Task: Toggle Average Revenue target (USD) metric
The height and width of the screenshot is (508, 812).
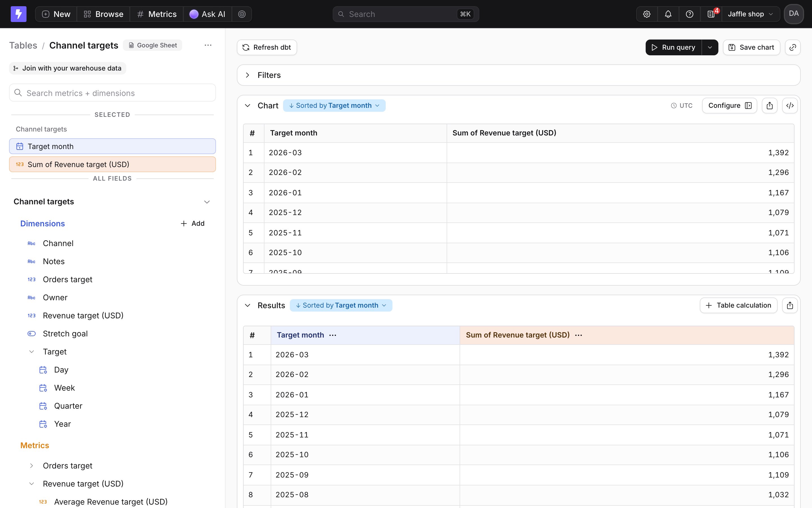Action: tap(111, 502)
